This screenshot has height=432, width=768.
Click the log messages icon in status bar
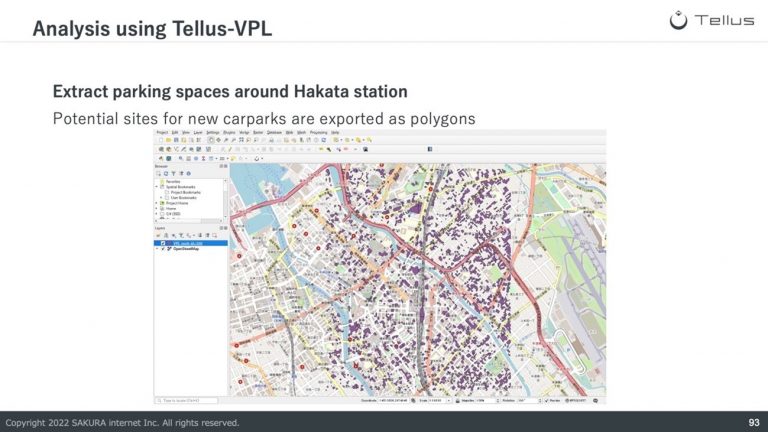596,401
